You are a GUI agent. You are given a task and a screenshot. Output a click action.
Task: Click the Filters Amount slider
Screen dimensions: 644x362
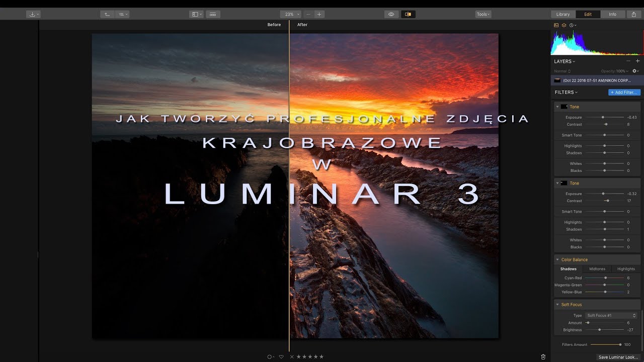(606, 344)
